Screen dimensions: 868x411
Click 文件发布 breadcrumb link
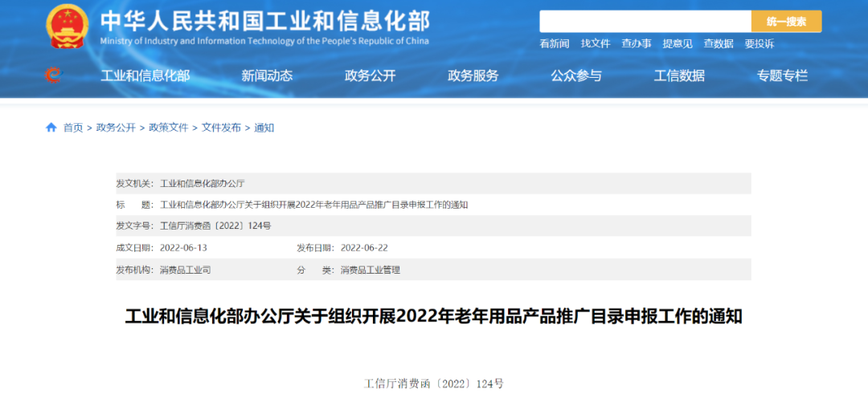tap(221, 128)
